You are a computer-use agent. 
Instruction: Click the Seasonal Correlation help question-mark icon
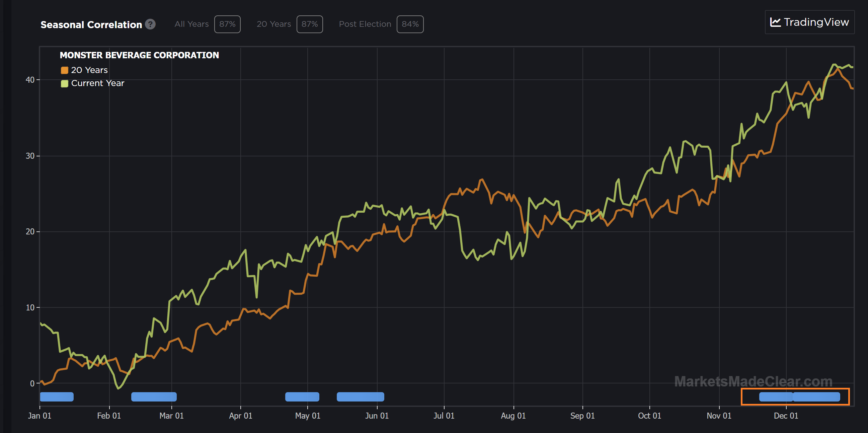tap(150, 24)
